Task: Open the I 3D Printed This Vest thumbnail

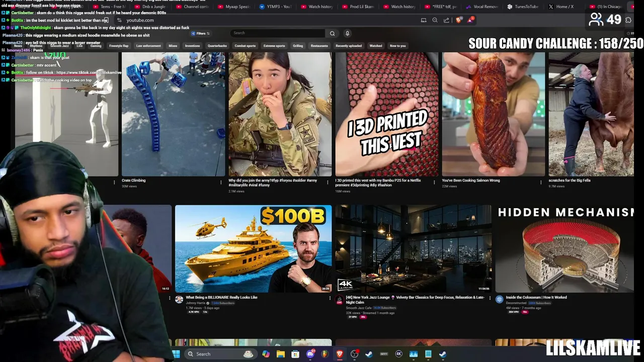Action: 386,114
